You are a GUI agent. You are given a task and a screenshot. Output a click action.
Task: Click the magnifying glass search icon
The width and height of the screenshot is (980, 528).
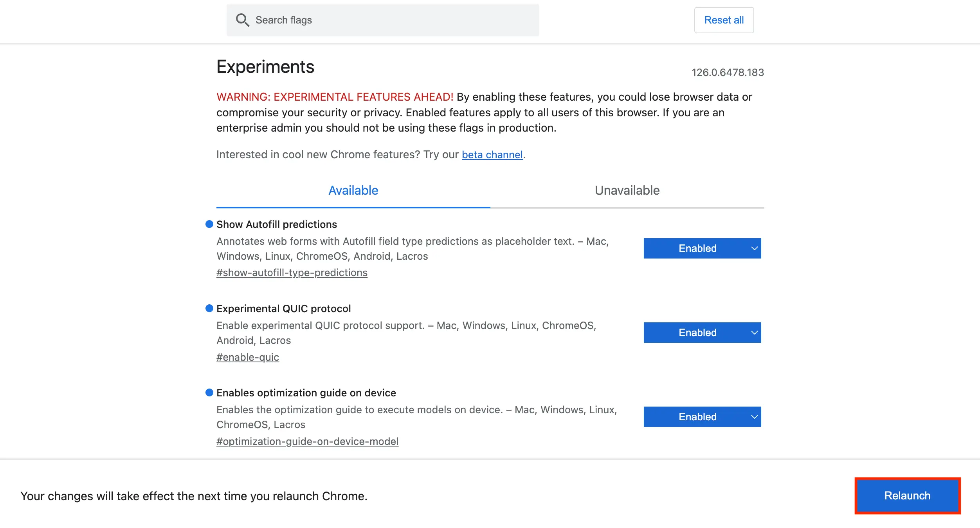pyautogui.click(x=242, y=20)
